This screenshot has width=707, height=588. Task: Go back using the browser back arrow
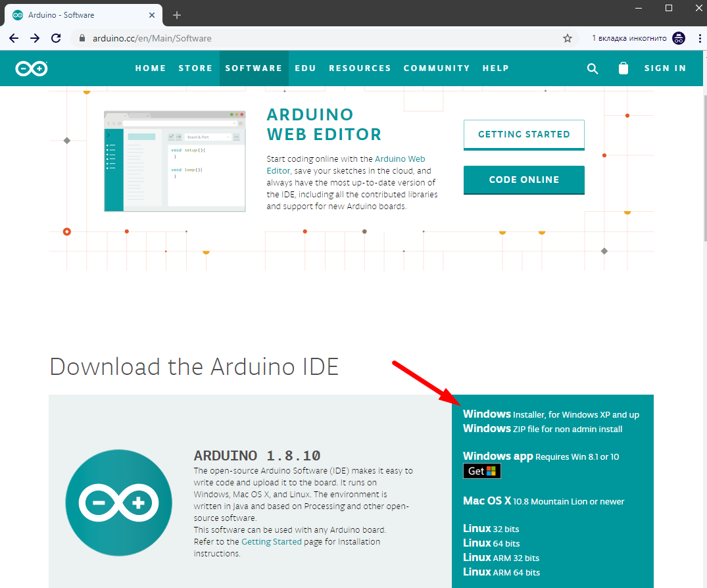[x=13, y=38]
